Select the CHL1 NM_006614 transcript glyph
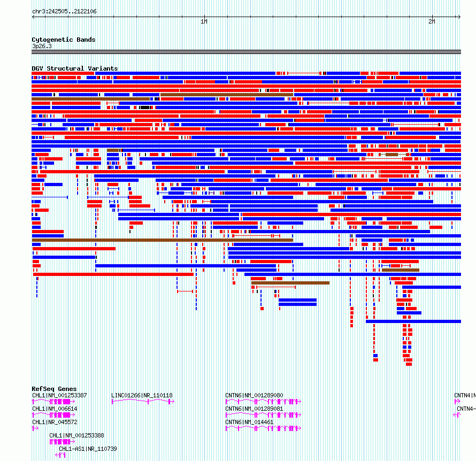The width and height of the screenshot is (476, 461). 53,415
